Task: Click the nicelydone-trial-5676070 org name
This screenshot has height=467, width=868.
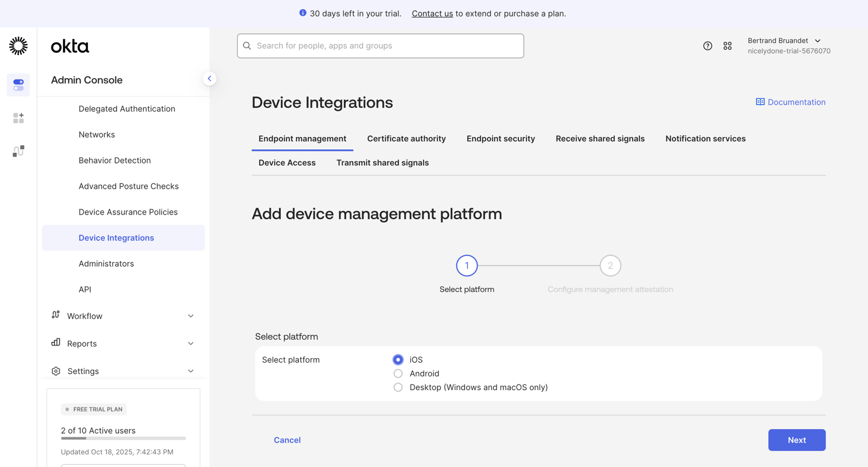Action: [x=789, y=51]
